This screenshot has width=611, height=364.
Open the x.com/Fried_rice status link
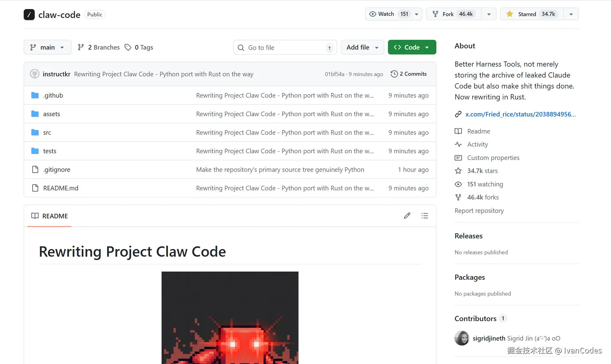(520, 114)
